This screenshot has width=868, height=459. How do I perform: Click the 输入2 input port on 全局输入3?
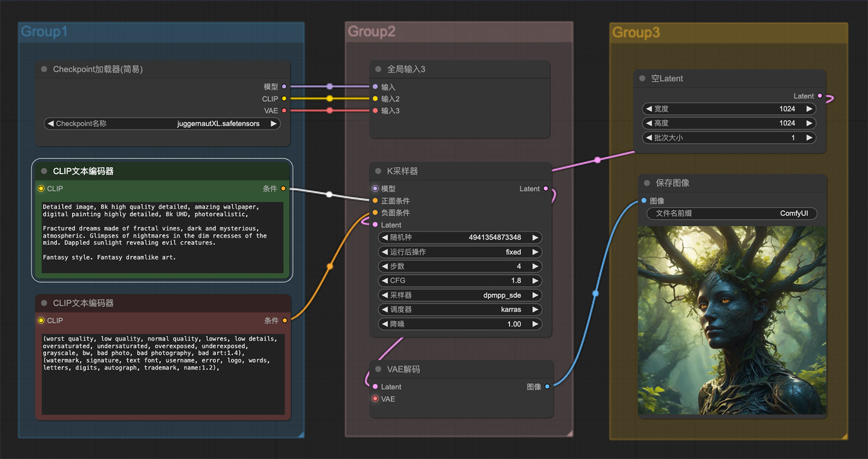tap(375, 99)
